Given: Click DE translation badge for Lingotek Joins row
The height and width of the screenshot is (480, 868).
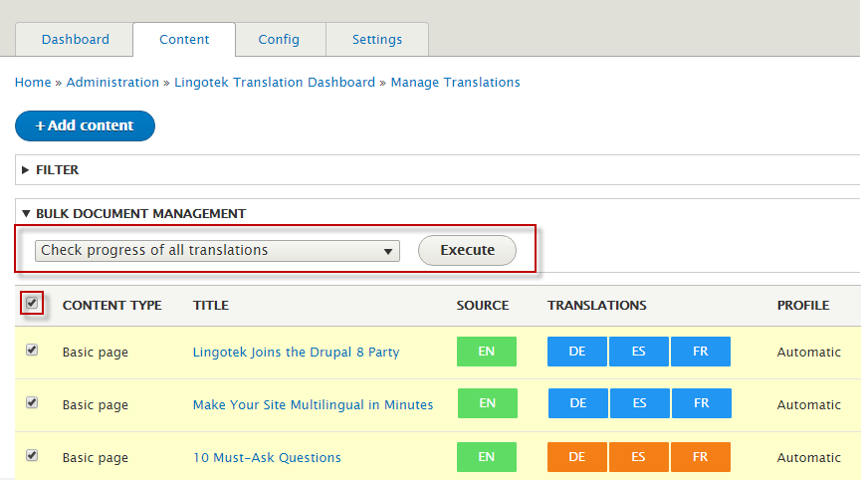Looking at the screenshot, I should pyautogui.click(x=576, y=352).
